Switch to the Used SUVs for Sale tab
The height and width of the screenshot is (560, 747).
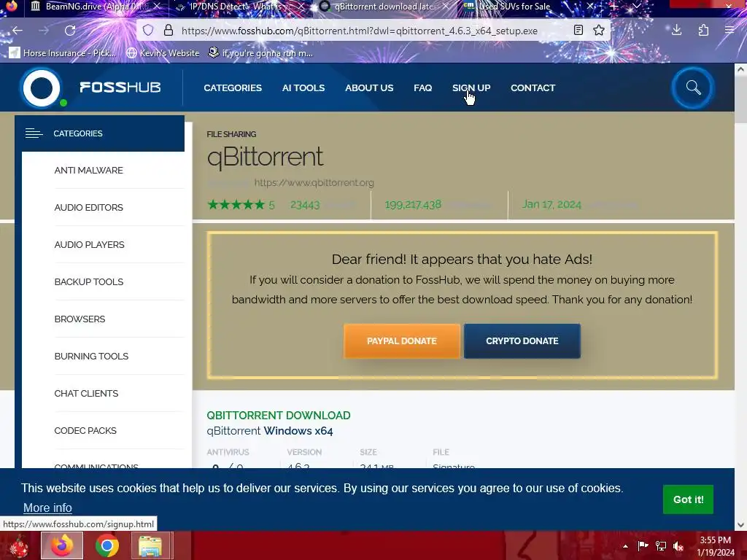coord(514,7)
